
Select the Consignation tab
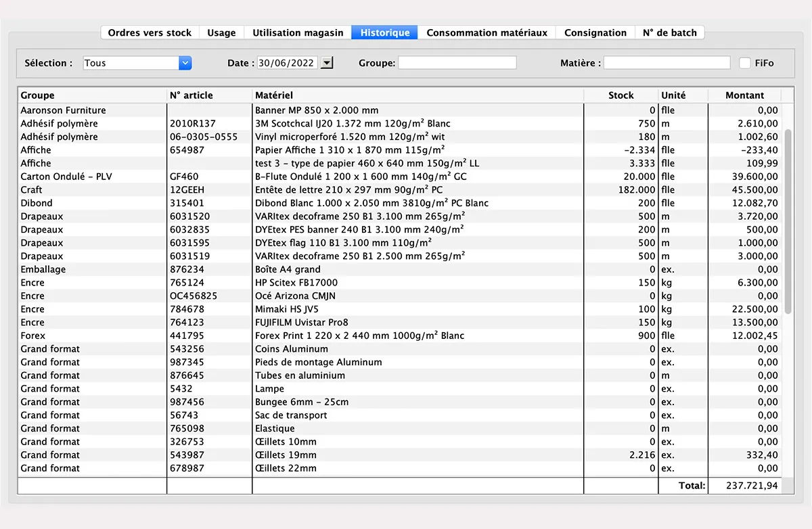click(595, 32)
